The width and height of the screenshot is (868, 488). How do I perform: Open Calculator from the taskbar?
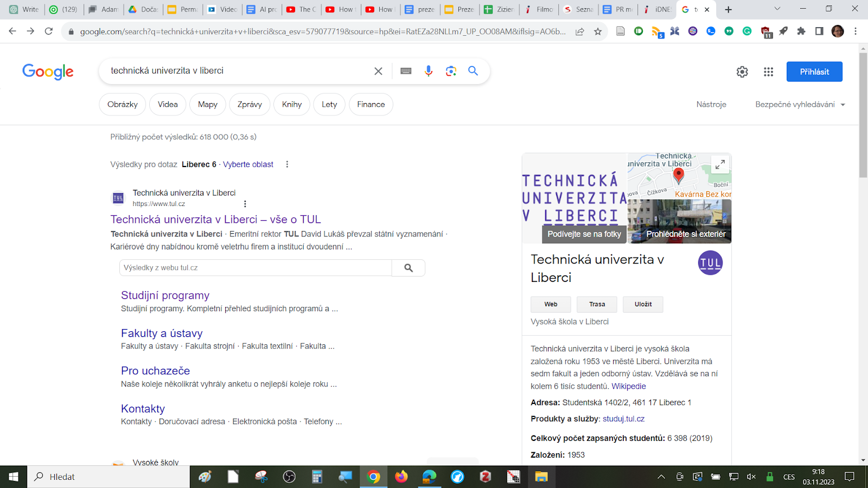pos(317,477)
